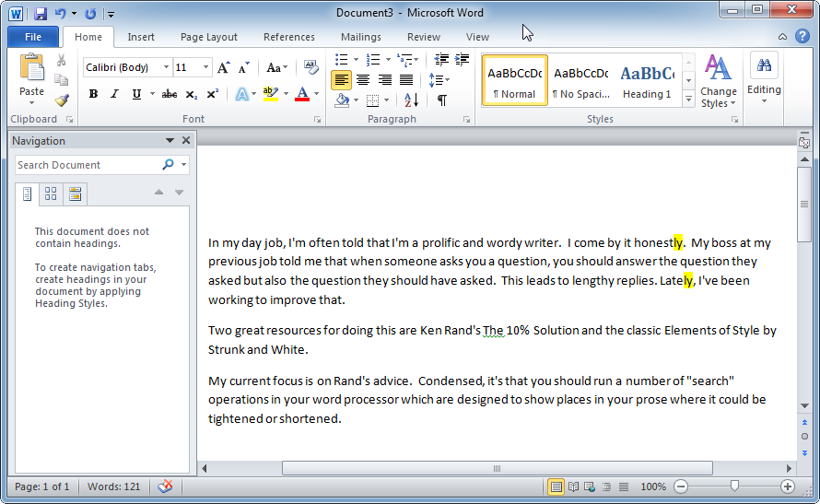Open Word Help question mark icon
820x504 pixels.
point(802,36)
